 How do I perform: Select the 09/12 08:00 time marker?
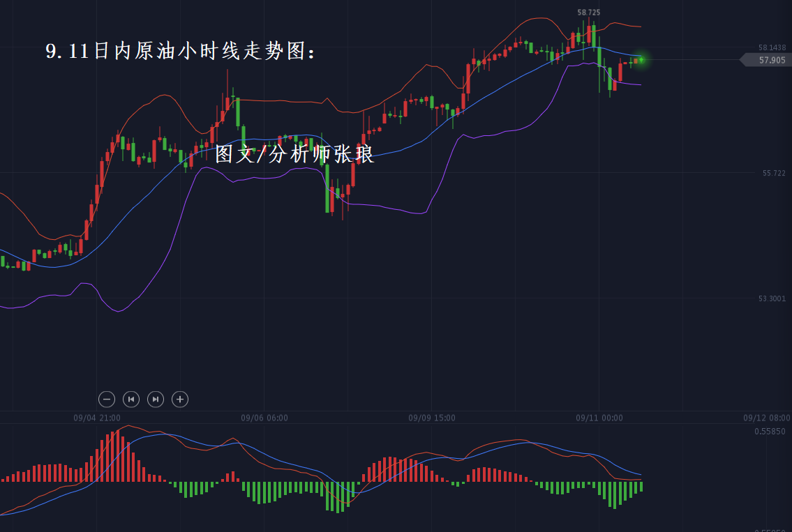point(767,418)
